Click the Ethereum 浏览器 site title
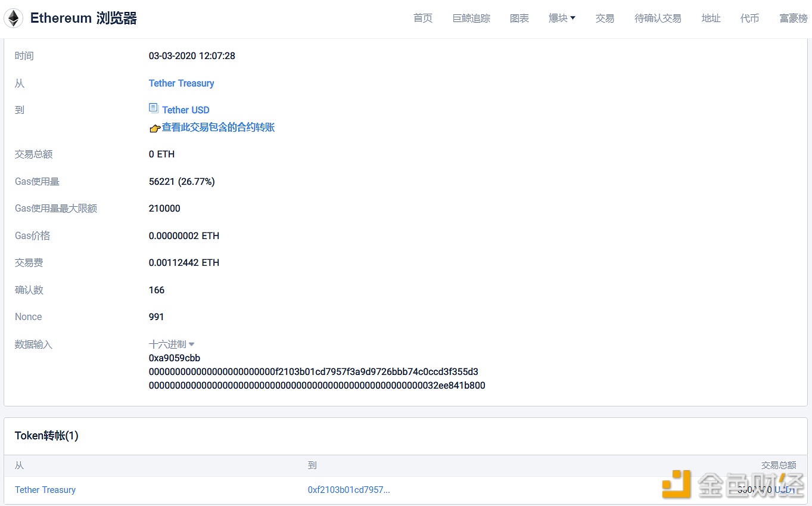 pos(83,18)
